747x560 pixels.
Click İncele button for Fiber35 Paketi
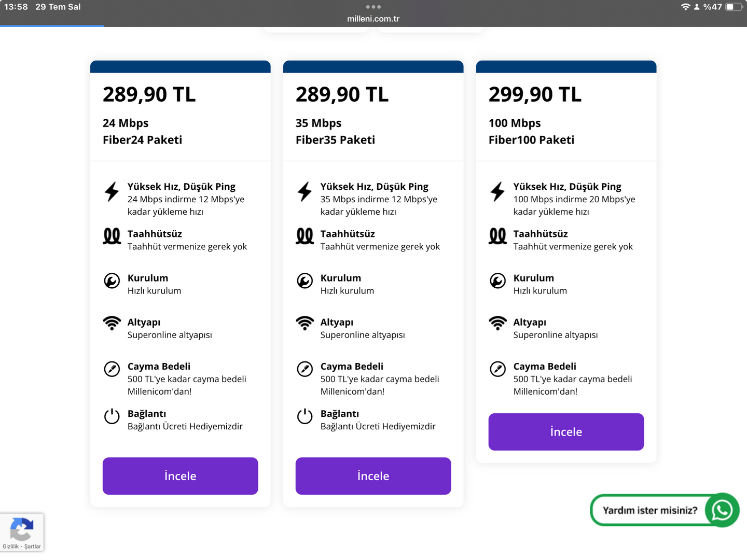pos(373,476)
